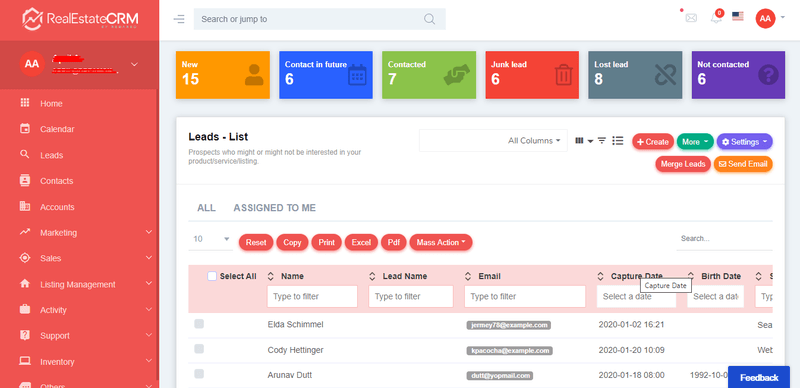Image resolution: width=800 pixels, height=388 pixels.
Task: Click the Reset button
Action: click(x=256, y=242)
